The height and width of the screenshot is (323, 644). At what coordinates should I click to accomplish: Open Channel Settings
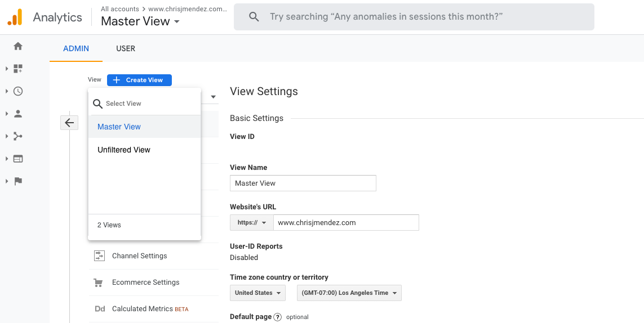[140, 255]
